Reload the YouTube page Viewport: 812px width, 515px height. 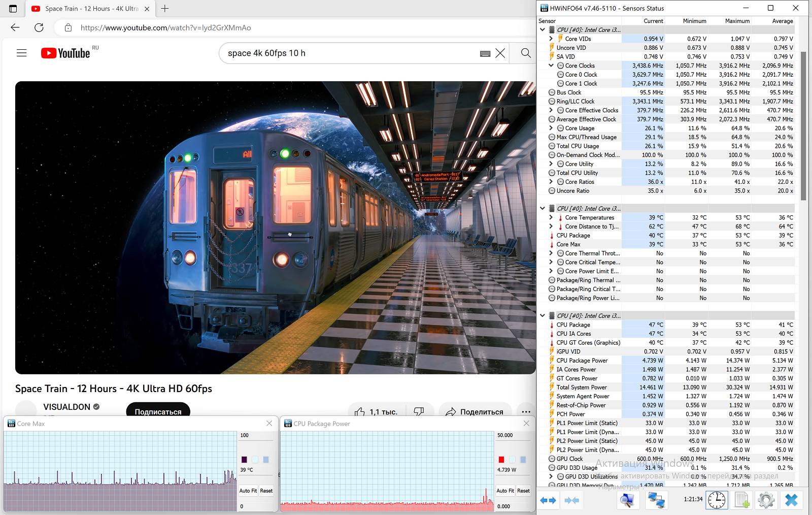[39, 27]
